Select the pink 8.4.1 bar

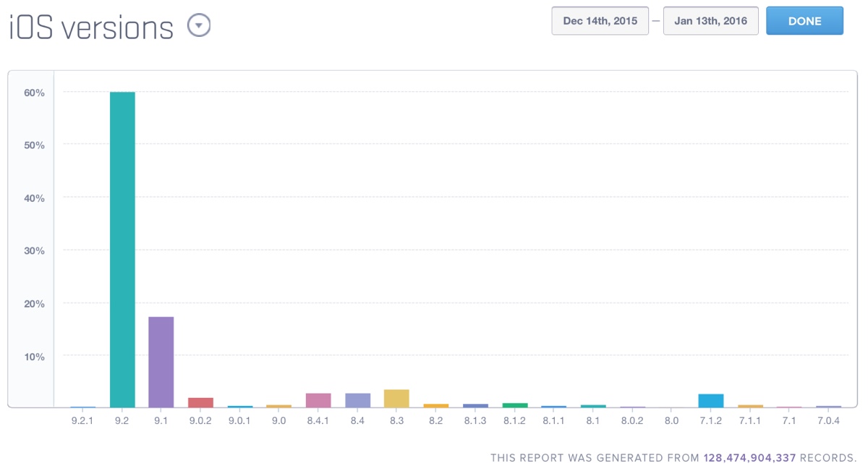[318, 400]
